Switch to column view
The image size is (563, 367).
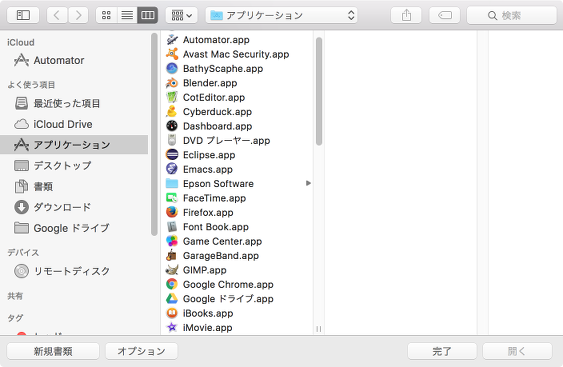(x=148, y=15)
